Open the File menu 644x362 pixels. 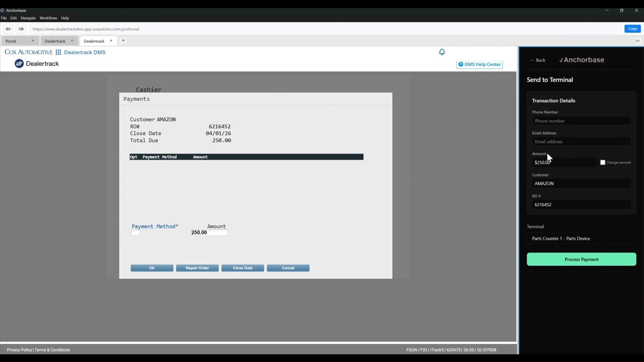coord(4,18)
